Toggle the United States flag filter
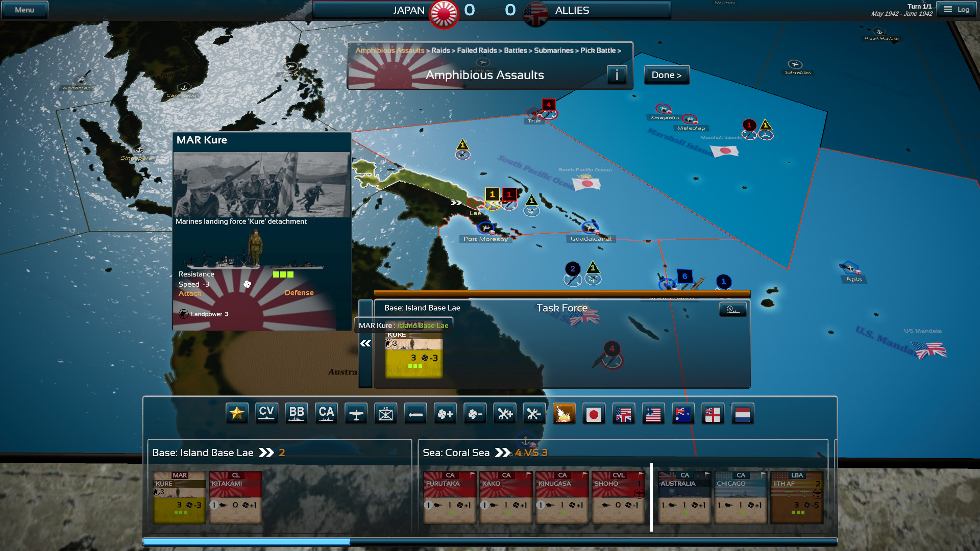 point(653,414)
